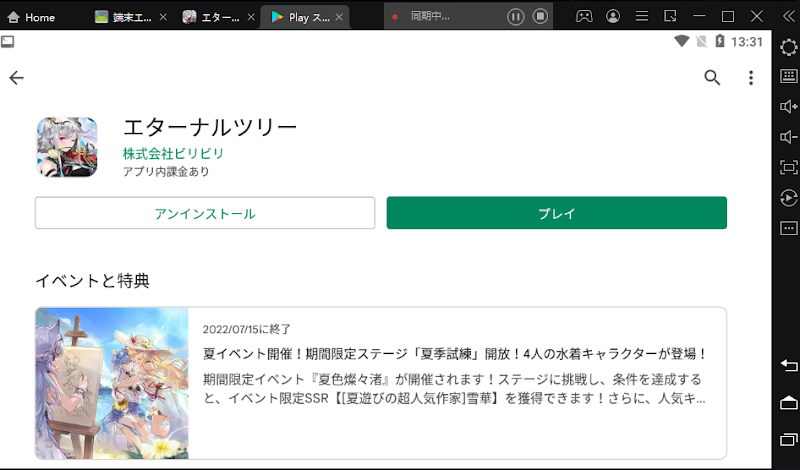Open recent apps from the sidebar

[789, 439]
